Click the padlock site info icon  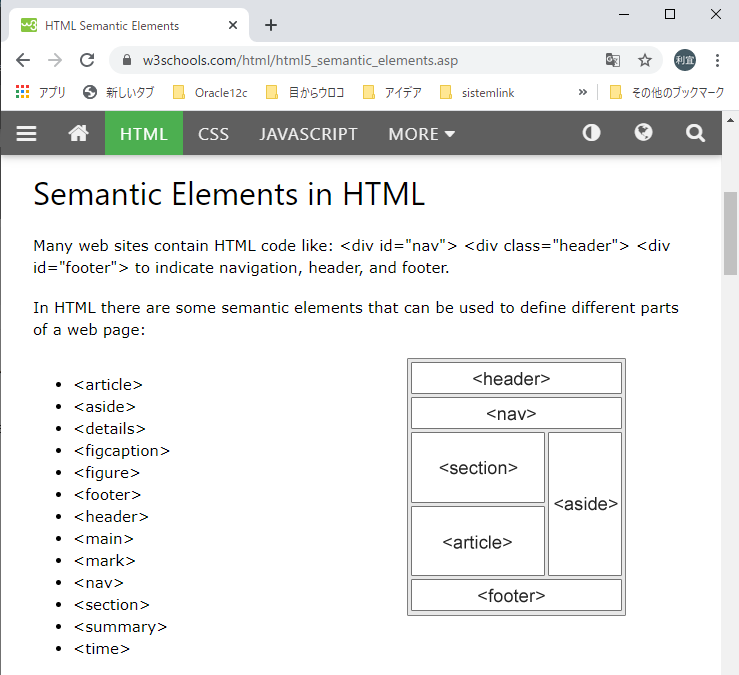pos(126,60)
